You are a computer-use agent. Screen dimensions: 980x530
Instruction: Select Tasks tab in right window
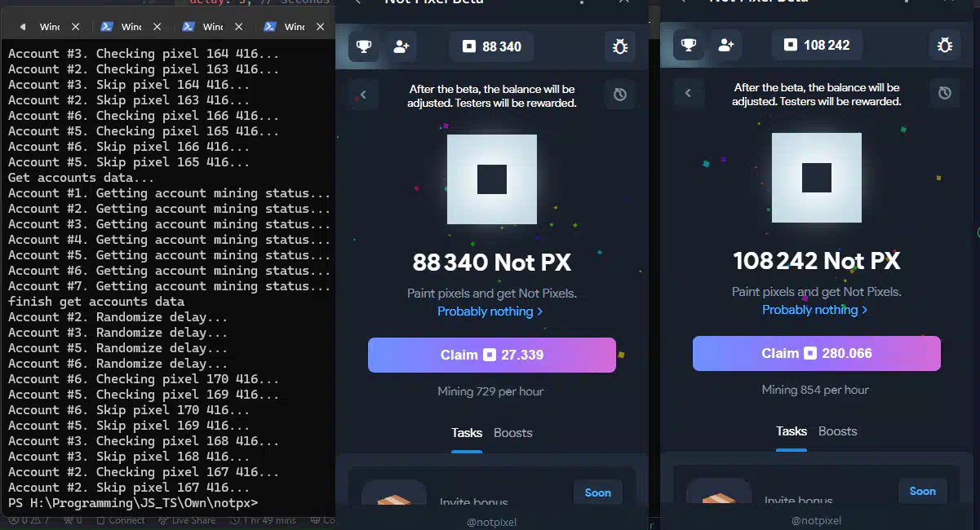coord(791,431)
